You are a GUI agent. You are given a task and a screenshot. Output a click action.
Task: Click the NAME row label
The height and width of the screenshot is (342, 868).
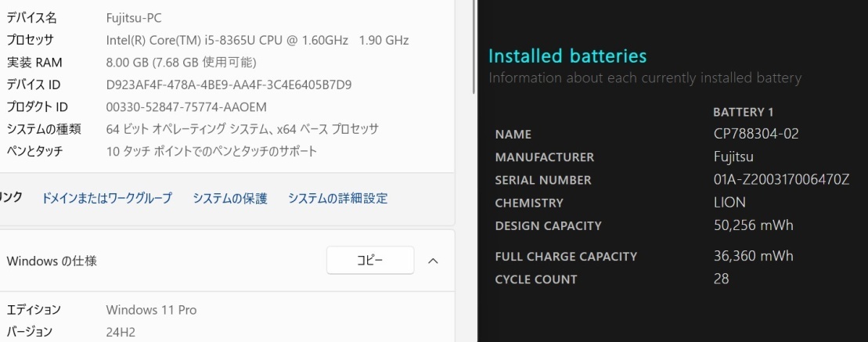click(513, 135)
